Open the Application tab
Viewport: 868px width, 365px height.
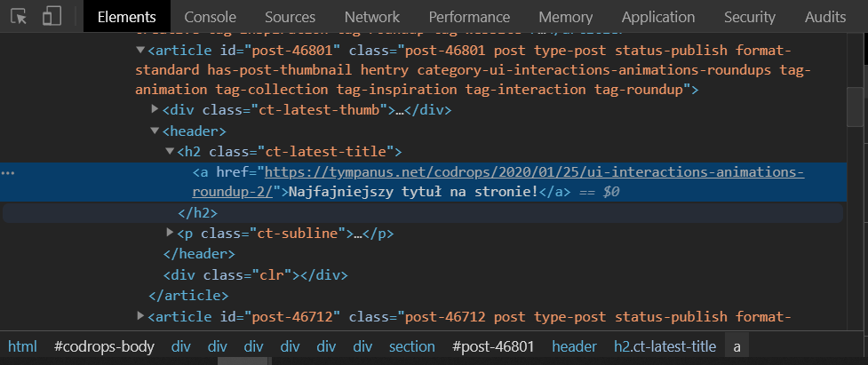(x=658, y=17)
